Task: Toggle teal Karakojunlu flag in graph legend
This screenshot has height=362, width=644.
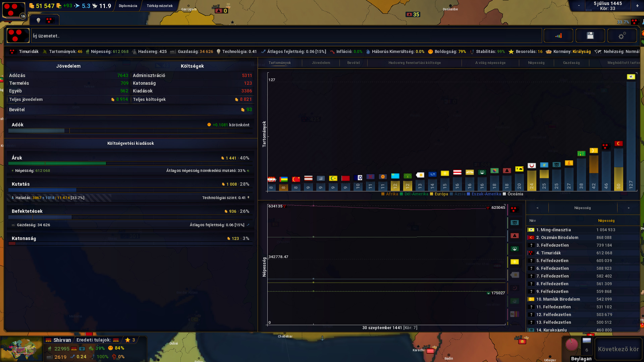Action: (x=515, y=223)
